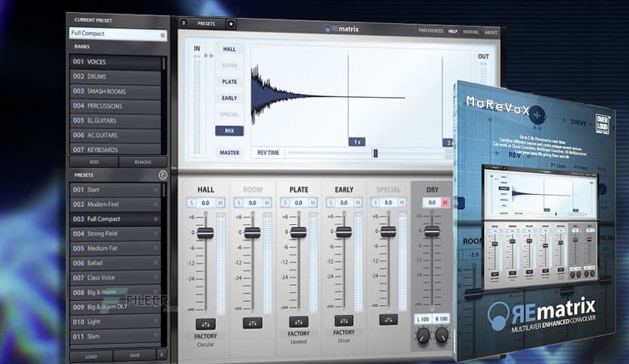Select the 010 Light preset

pos(115,321)
